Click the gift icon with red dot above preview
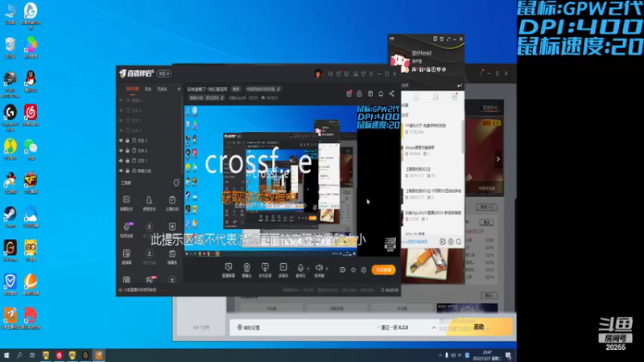This screenshot has height=362, width=644. (349, 93)
